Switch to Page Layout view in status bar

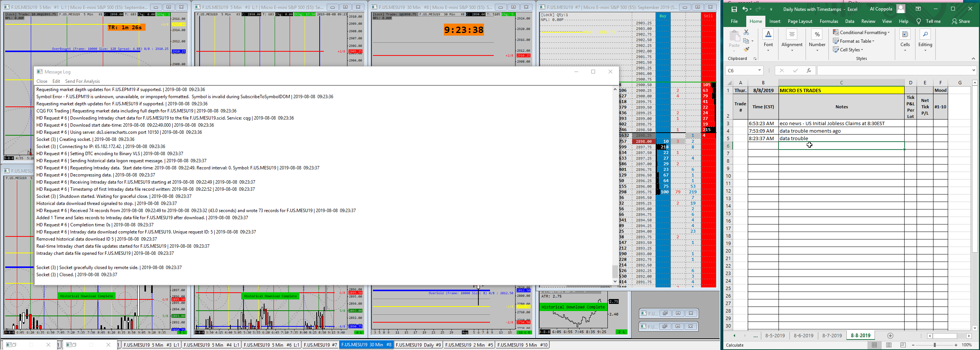click(889, 345)
